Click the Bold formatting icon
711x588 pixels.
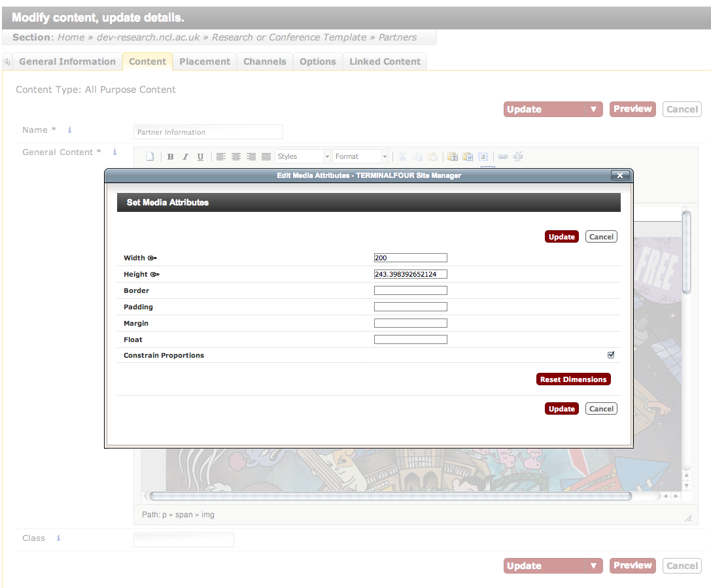pos(171,157)
